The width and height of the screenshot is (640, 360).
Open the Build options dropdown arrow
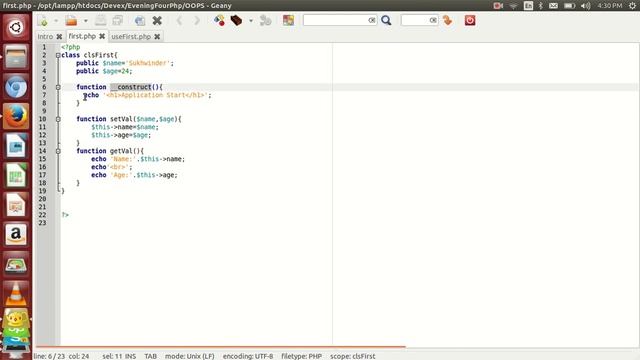pos(251,21)
